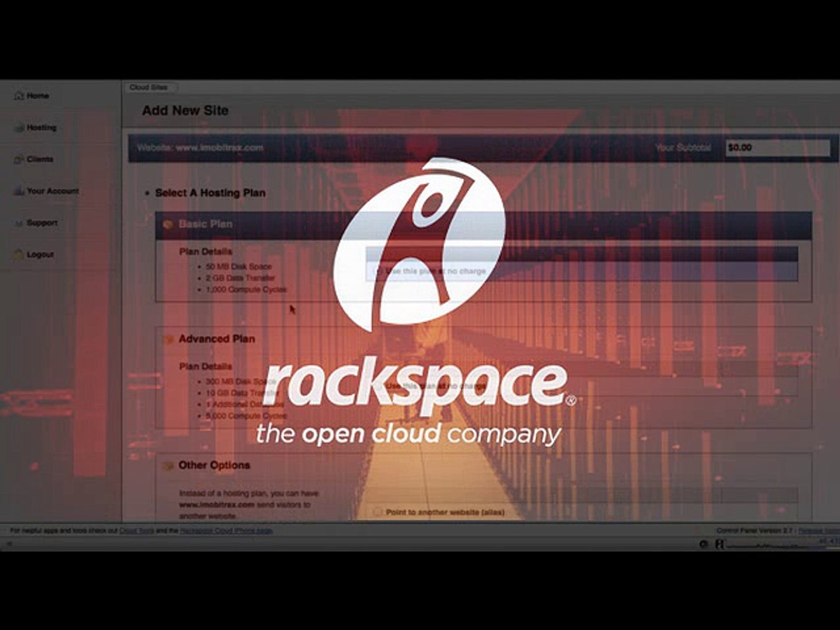Image resolution: width=840 pixels, height=630 pixels.
Task: Open the Home sidebar item
Action: coord(38,96)
